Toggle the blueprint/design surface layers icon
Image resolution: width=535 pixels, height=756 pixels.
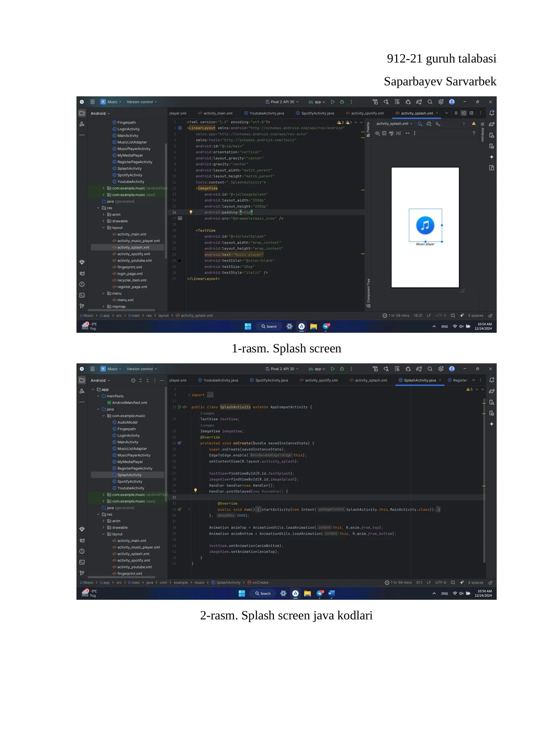point(420,123)
